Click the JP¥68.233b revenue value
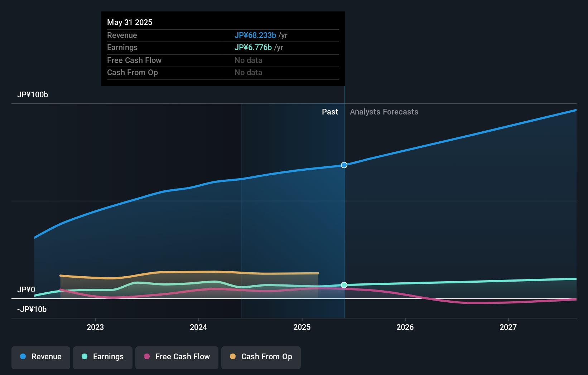 coord(255,35)
